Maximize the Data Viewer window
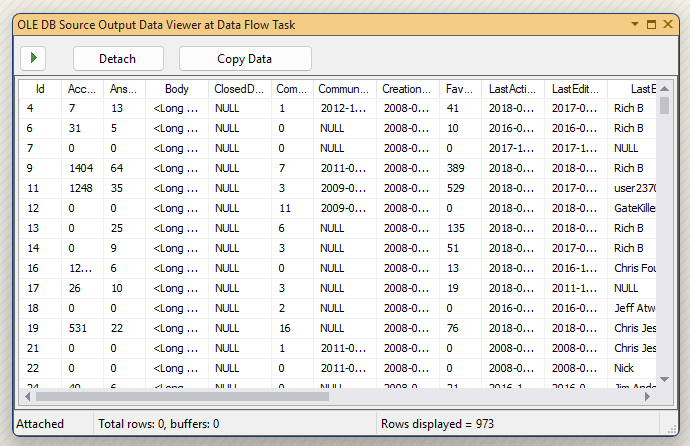The width and height of the screenshot is (690, 446). pyautogui.click(x=651, y=24)
